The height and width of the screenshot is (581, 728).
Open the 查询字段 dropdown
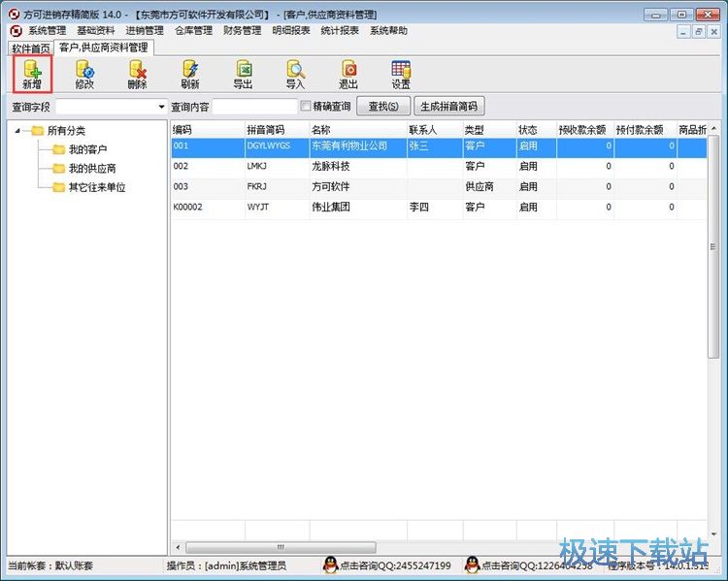click(161, 107)
